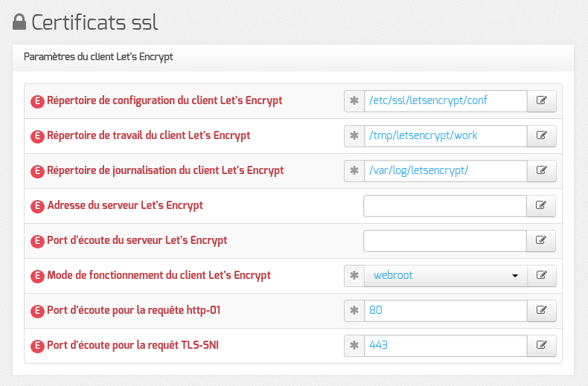
Task: Click edit icon for configuration directory field
Action: click(x=542, y=101)
